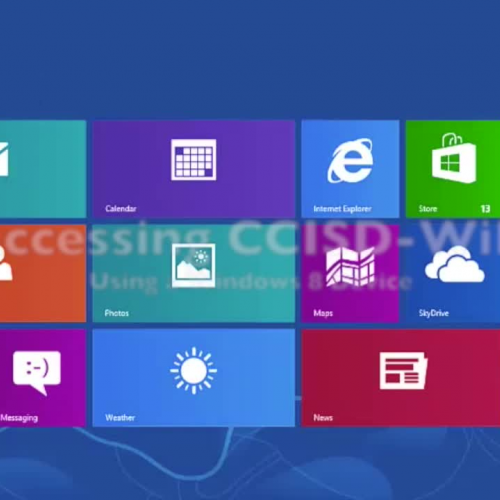Open the People tile

(x=43, y=273)
